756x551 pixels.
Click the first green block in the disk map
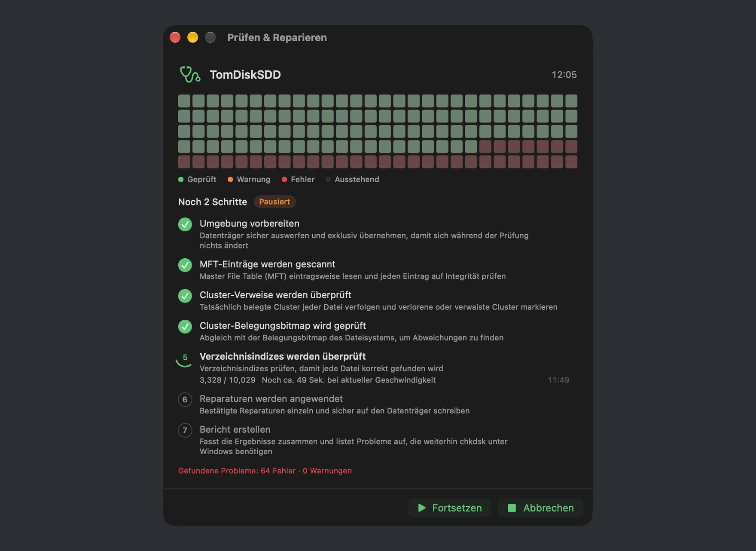coord(184,101)
